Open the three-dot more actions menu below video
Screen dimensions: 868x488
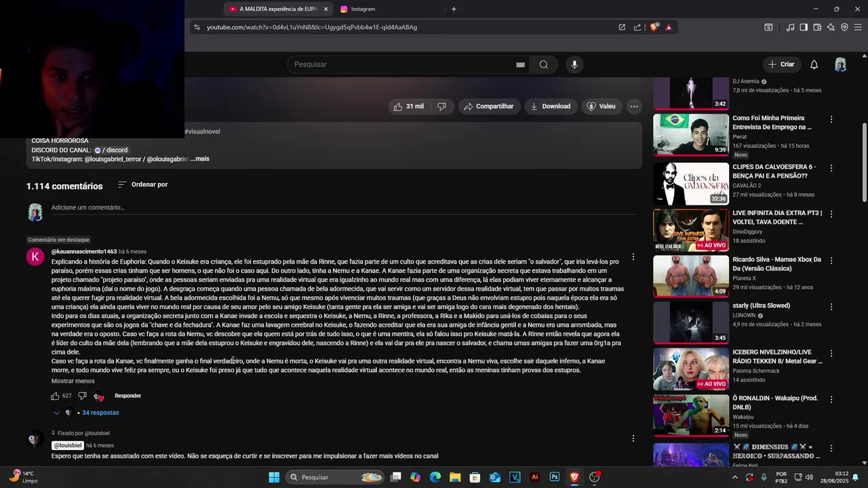(x=634, y=106)
